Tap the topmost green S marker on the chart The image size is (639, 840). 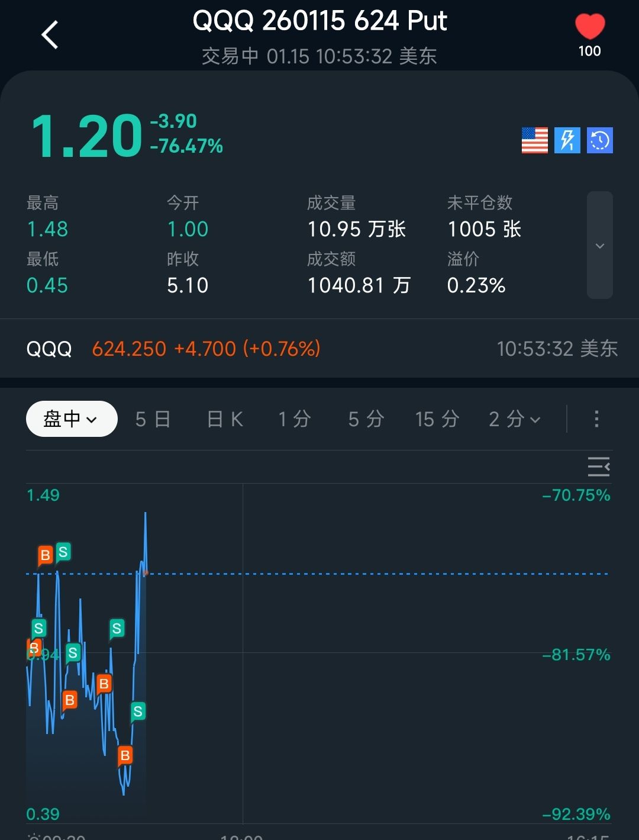pyautogui.click(x=63, y=552)
